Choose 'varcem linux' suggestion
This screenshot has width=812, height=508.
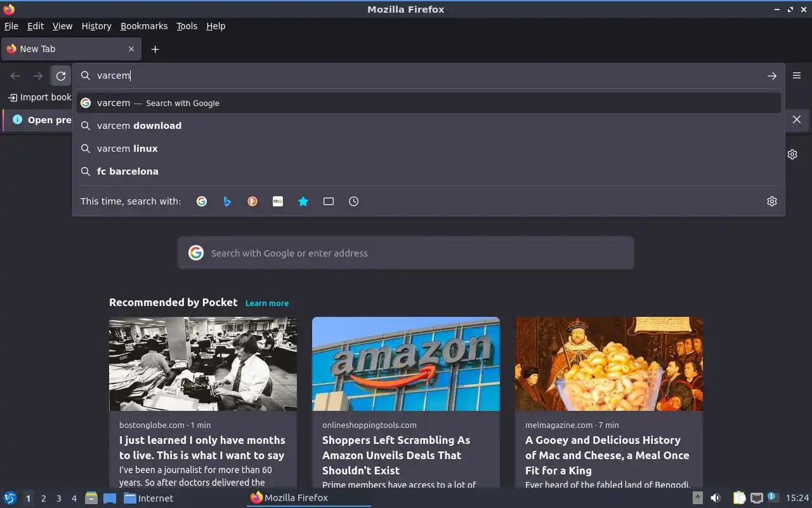tap(429, 149)
